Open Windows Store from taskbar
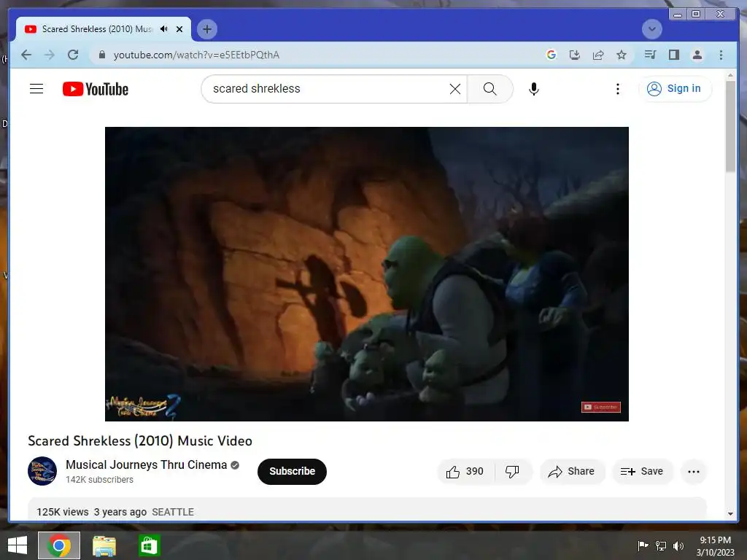Viewport: 747px width, 560px height. click(149, 545)
